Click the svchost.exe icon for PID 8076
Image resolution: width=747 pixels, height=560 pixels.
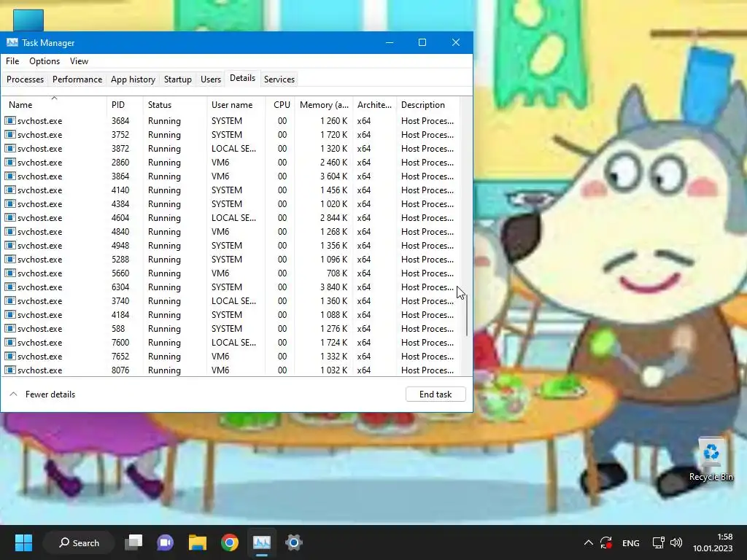click(x=10, y=370)
